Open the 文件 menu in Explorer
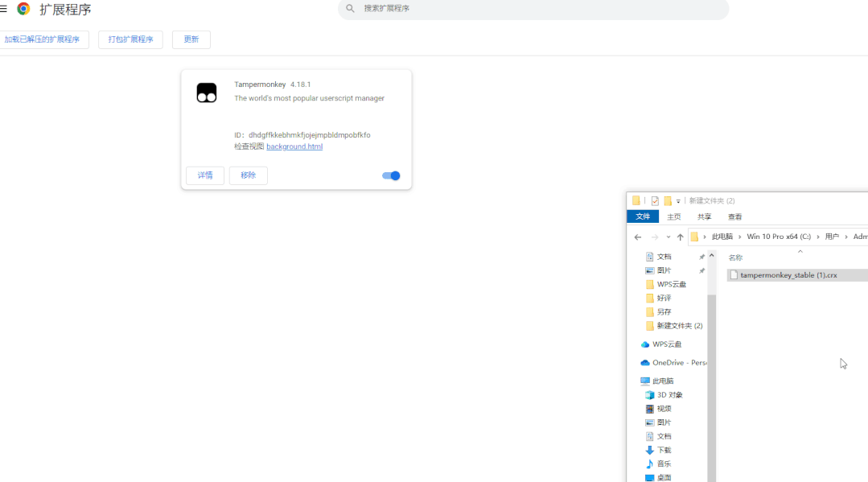The image size is (868, 482). 643,216
